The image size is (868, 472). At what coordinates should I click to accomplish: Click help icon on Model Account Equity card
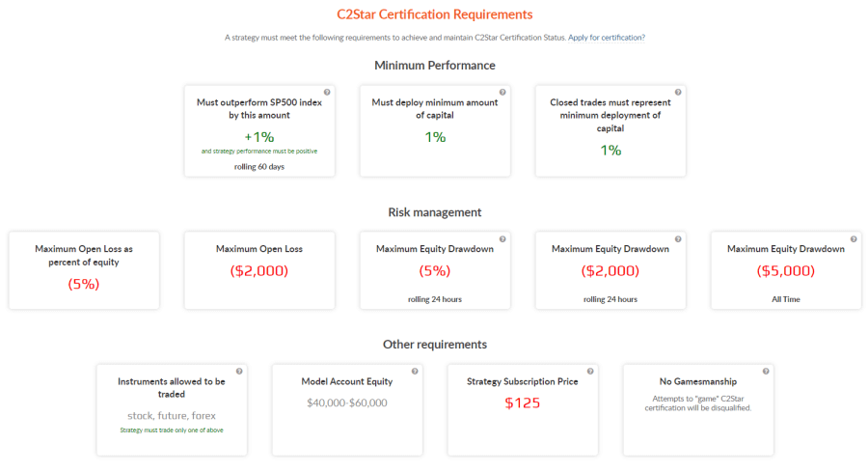pyautogui.click(x=415, y=372)
